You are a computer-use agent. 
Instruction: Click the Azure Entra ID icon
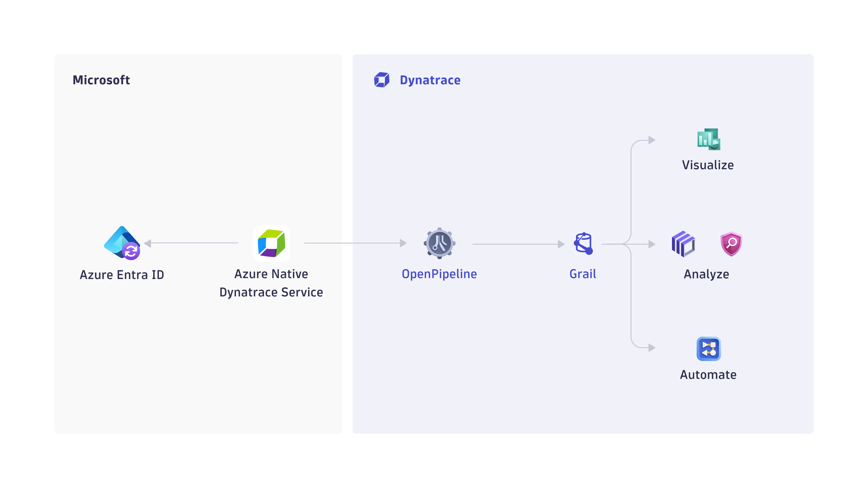click(x=122, y=243)
